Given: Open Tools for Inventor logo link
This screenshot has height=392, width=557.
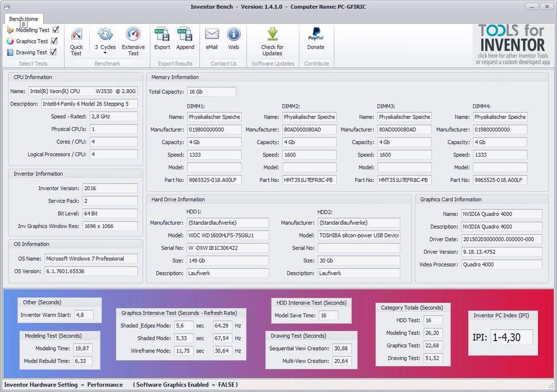Looking at the screenshot, I should (513, 45).
